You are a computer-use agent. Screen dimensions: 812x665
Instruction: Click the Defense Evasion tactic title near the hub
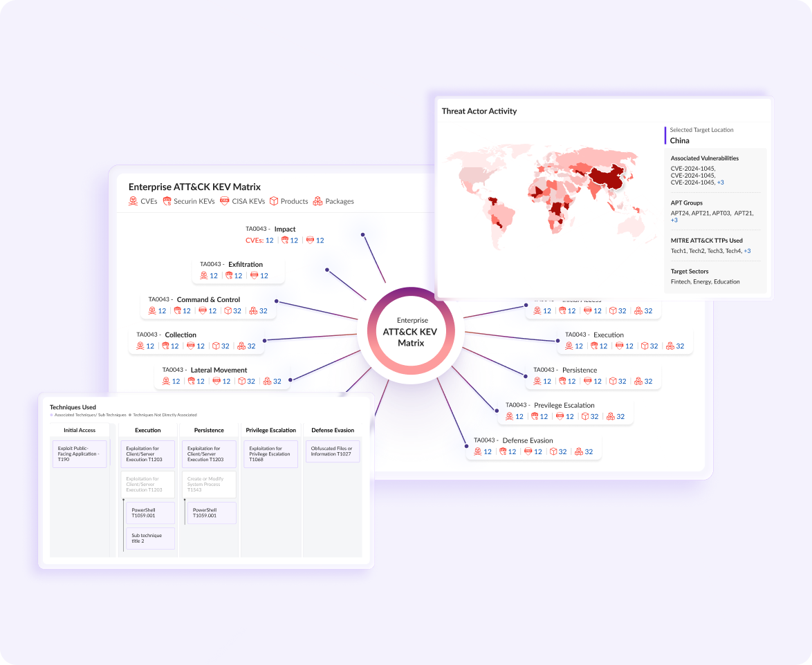528,440
